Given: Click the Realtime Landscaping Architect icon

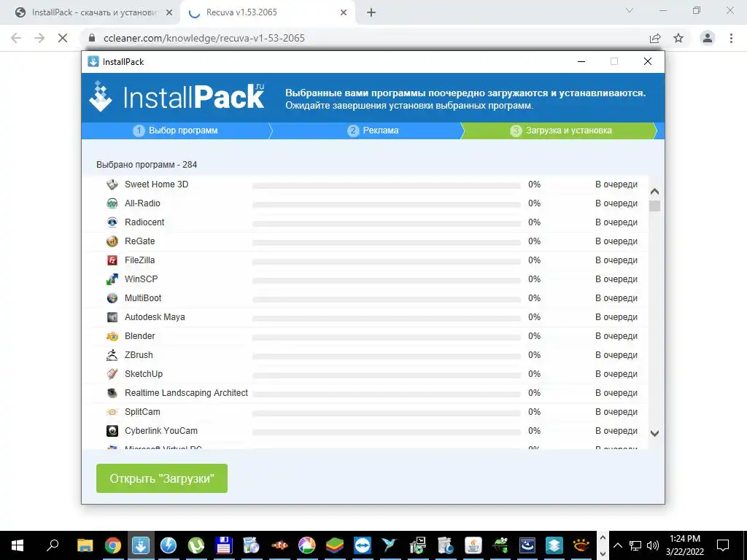Looking at the screenshot, I should [112, 393].
